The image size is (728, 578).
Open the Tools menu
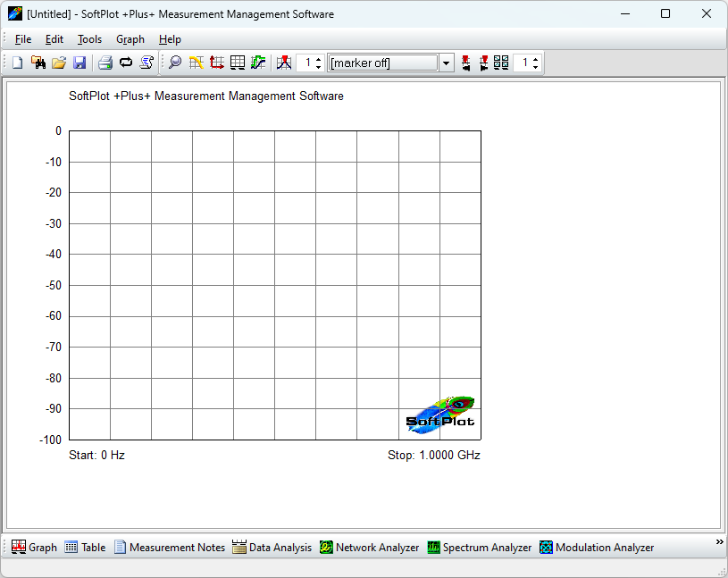[89, 39]
